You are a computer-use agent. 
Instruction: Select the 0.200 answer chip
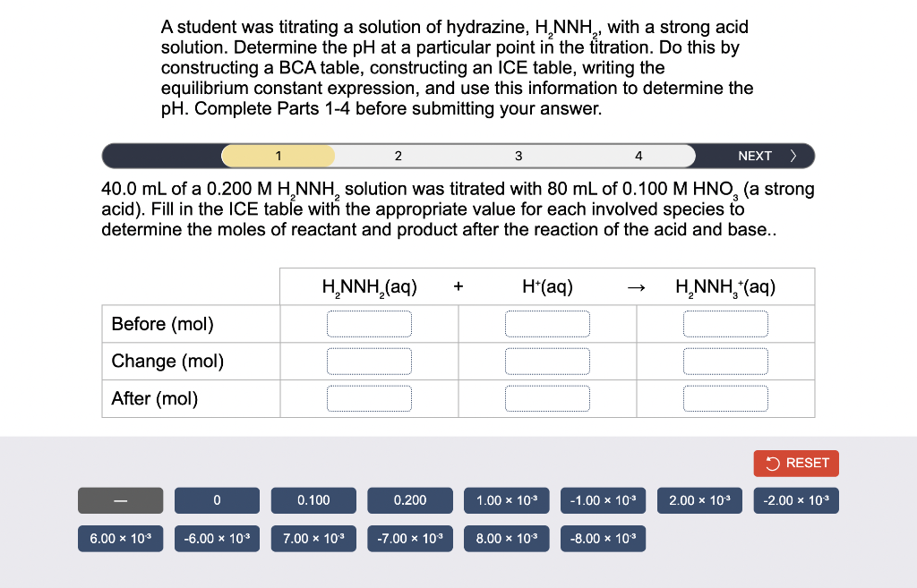coord(409,500)
